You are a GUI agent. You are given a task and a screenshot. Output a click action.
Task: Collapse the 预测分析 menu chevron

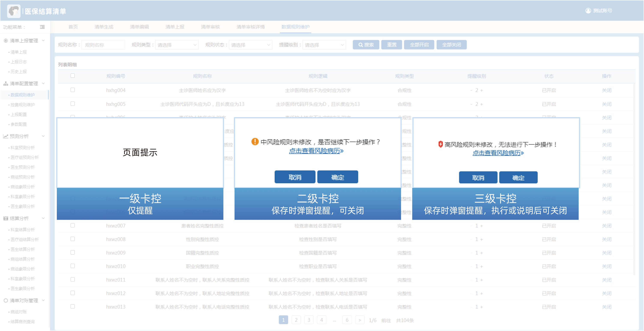click(43, 136)
